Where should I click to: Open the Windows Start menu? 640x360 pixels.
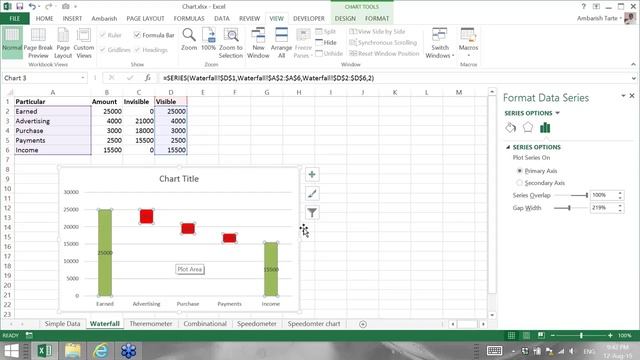click(x=11, y=351)
